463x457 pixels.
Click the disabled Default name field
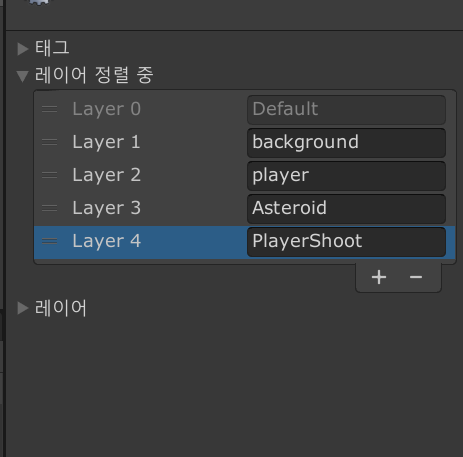[x=346, y=110]
